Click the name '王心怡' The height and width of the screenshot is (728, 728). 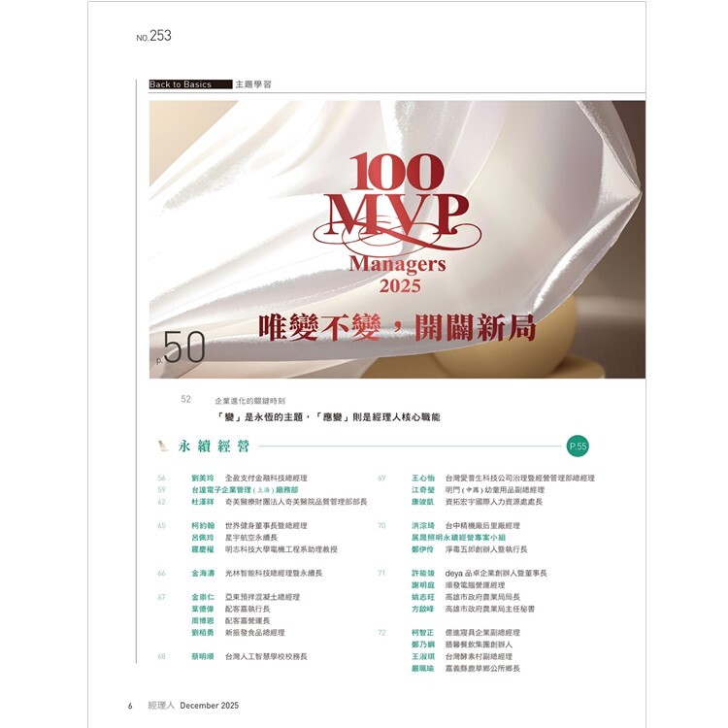click(422, 478)
